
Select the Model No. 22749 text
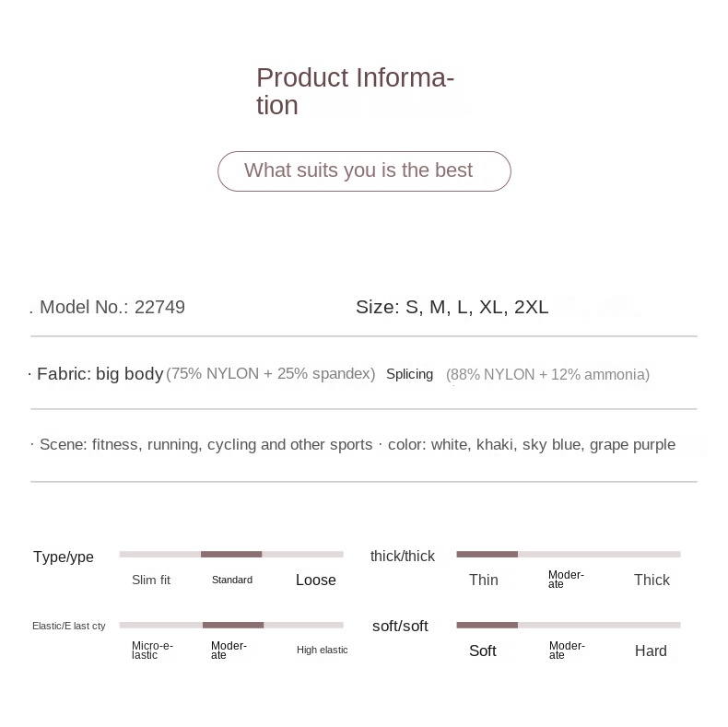[112, 307]
